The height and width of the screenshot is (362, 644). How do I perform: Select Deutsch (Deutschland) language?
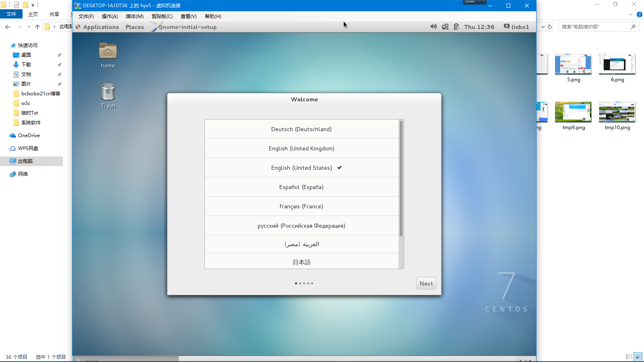[301, 129]
